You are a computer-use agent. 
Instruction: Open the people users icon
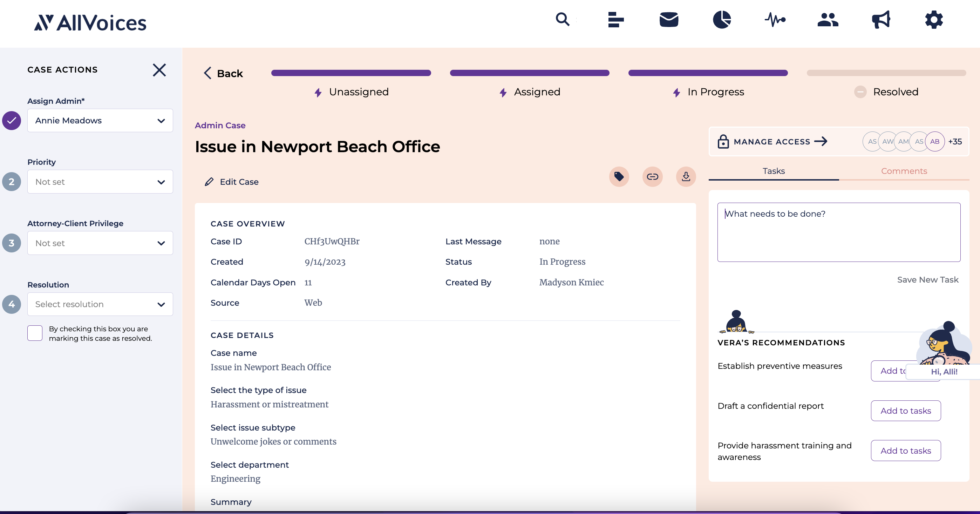click(828, 19)
